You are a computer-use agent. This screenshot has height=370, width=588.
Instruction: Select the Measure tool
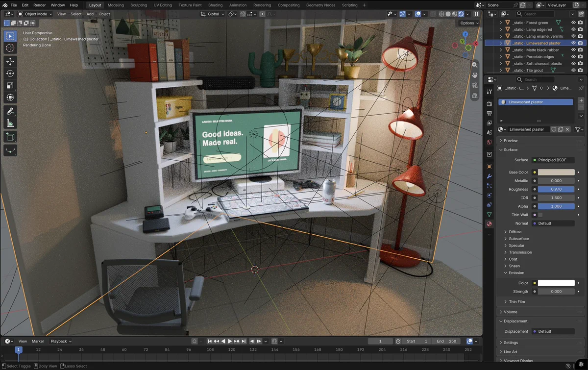pyautogui.click(x=10, y=123)
